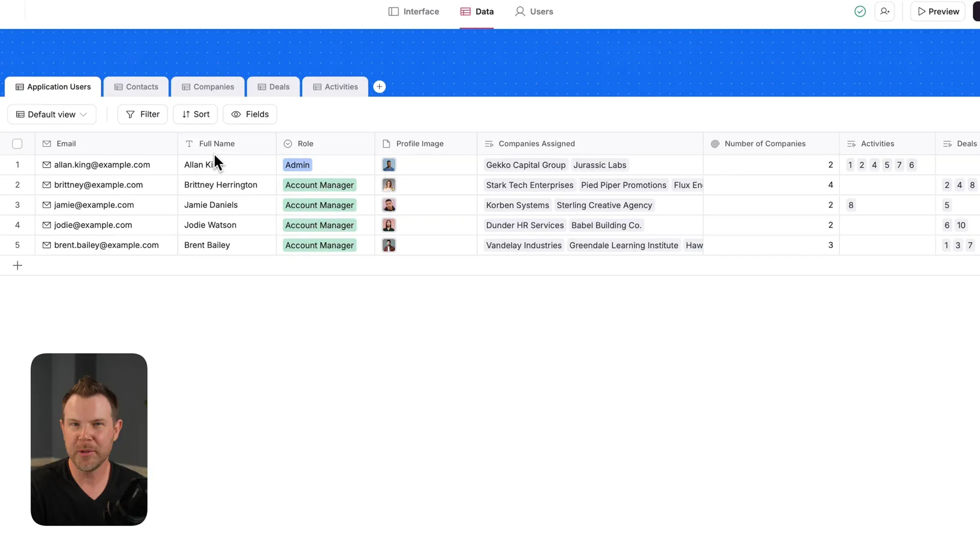The height and width of the screenshot is (551, 980).
Task: Click deal chip 10 in Jodie's row
Action: pyautogui.click(x=961, y=225)
